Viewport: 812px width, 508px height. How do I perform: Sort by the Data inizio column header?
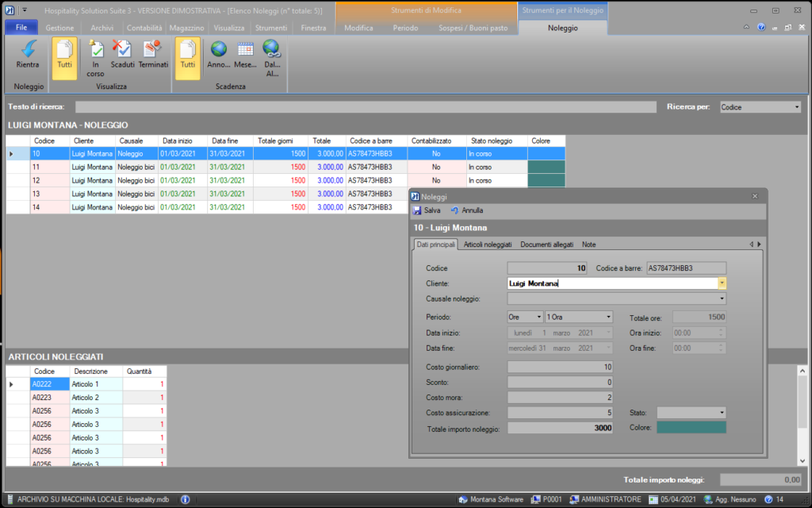point(182,141)
